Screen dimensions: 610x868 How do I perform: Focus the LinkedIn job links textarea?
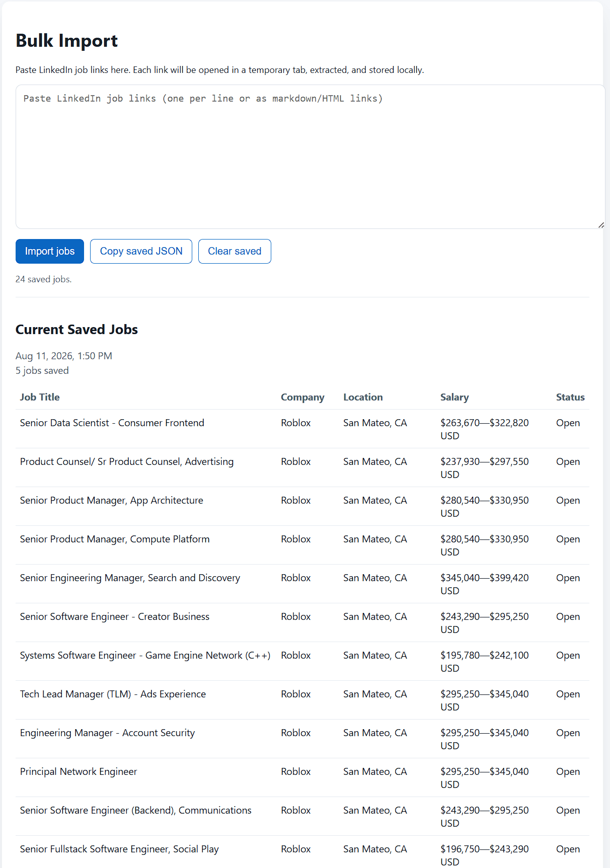(x=310, y=156)
